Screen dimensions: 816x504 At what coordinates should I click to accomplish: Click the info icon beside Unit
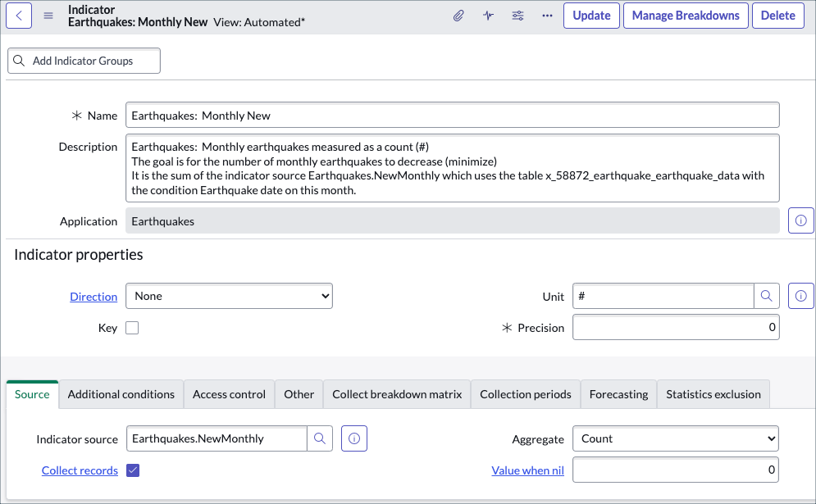pyautogui.click(x=800, y=296)
